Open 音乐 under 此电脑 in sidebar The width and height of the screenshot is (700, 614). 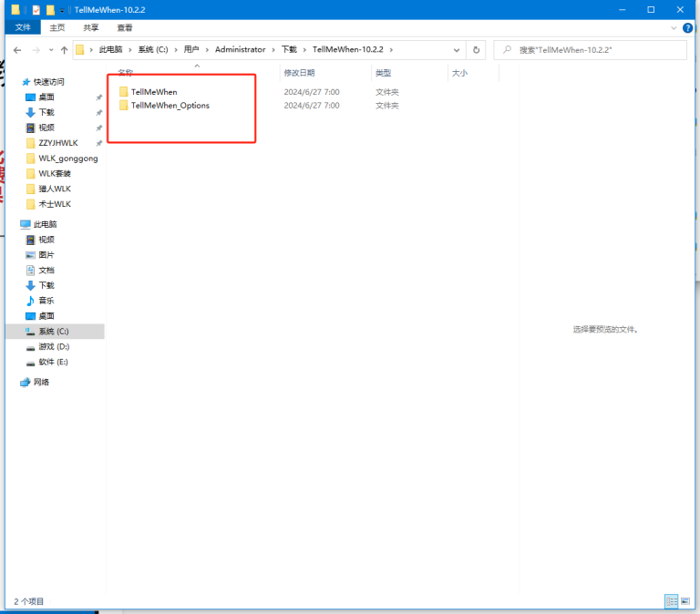click(x=46, y=301)
